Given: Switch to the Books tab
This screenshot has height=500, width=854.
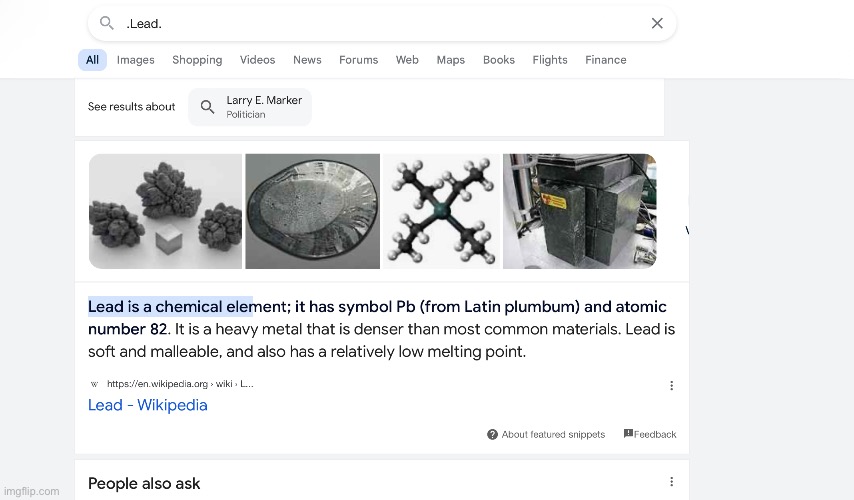Looking at the screenshot, I should pyautogui.click(x=499, y=60).
